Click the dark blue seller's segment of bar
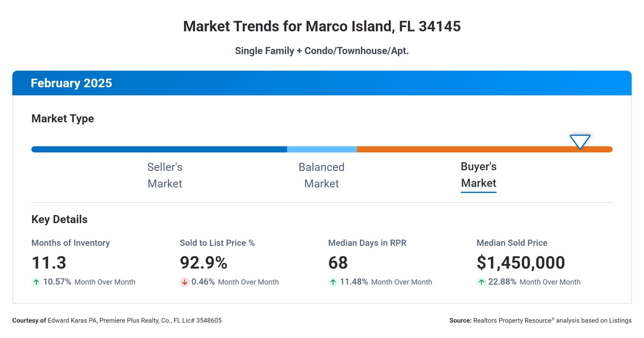644x338 pixels. click(x=159, y=149)
